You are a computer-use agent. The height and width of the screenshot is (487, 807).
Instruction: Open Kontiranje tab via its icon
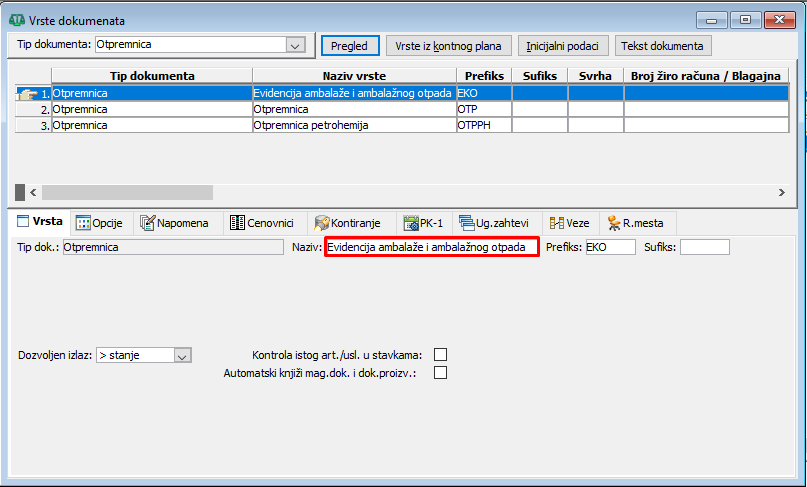coord(322,223)
